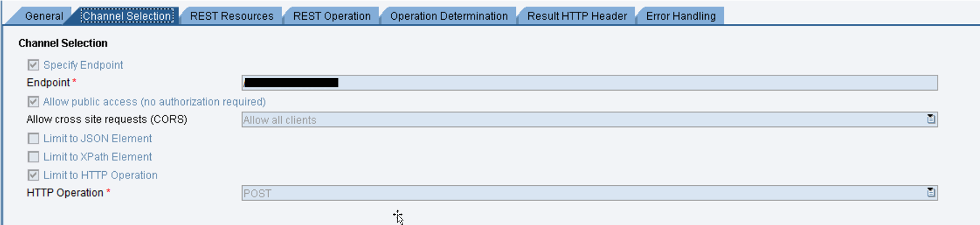Enable the Limit to JSON Element checkbox
This screenshot has height=225, width=980.
point(33,139)
